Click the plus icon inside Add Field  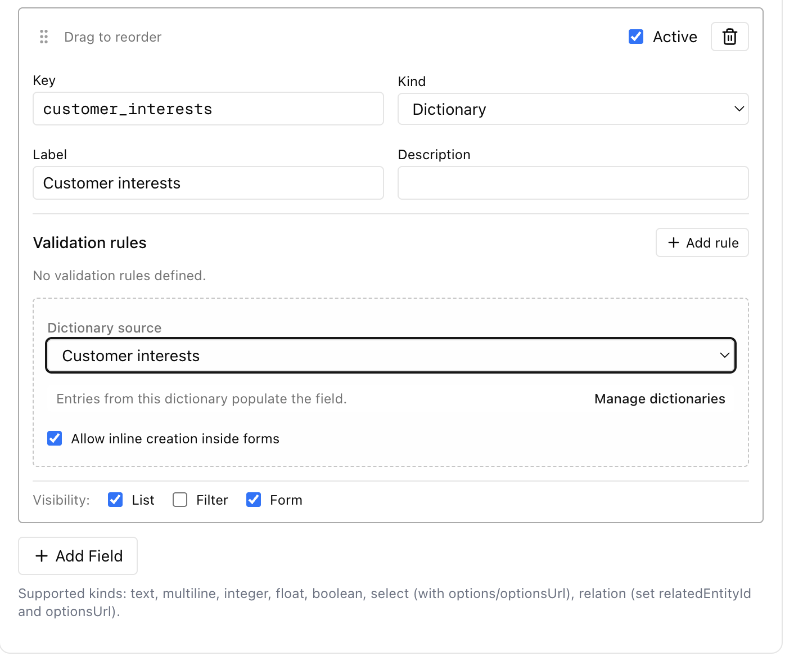tap(42, 556)
